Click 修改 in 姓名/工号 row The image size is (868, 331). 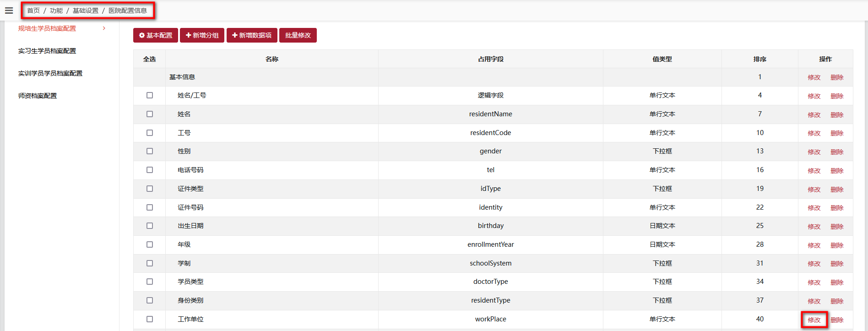pos(814,96)
